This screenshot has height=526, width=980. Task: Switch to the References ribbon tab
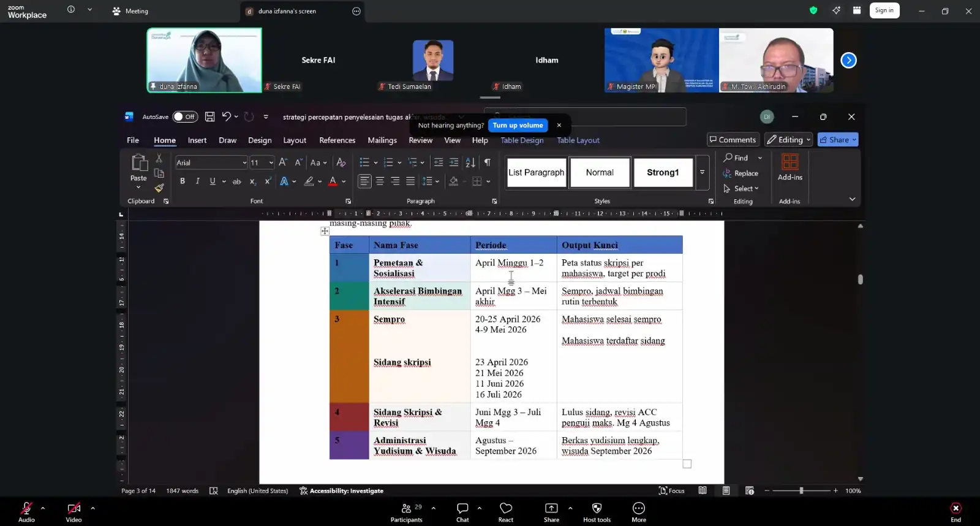tap(337, 140)
